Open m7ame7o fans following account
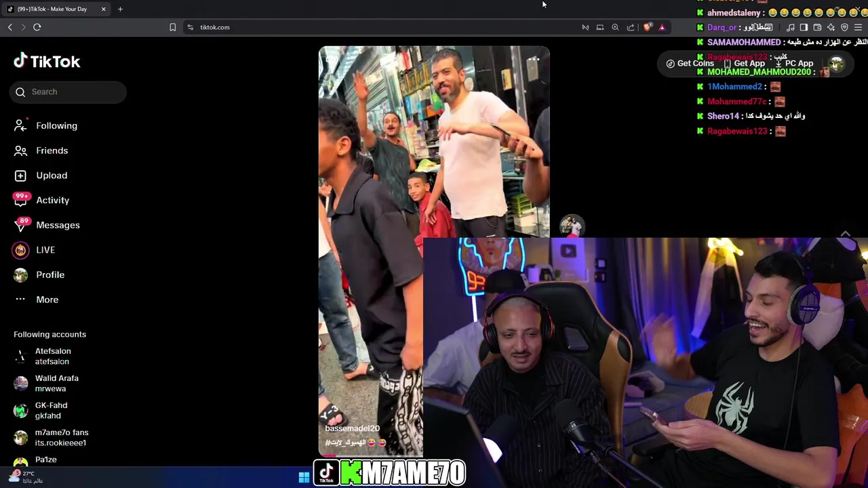 pos(51,437)
